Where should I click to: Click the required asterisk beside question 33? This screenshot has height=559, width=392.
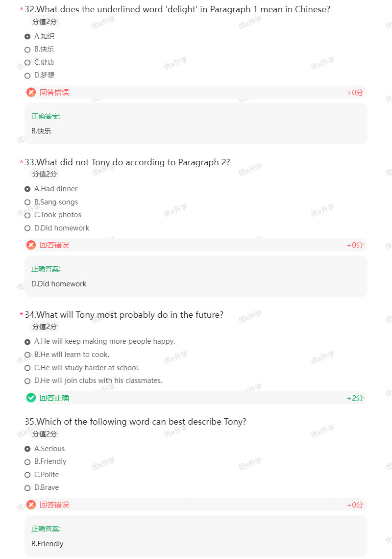(x=21, y=162)
